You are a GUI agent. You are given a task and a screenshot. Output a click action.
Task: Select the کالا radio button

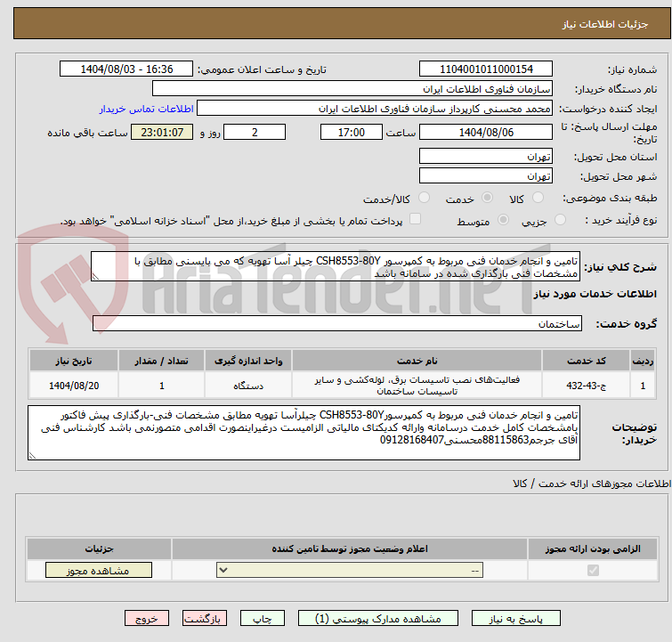pyautogui.click(x=538, y=198)
